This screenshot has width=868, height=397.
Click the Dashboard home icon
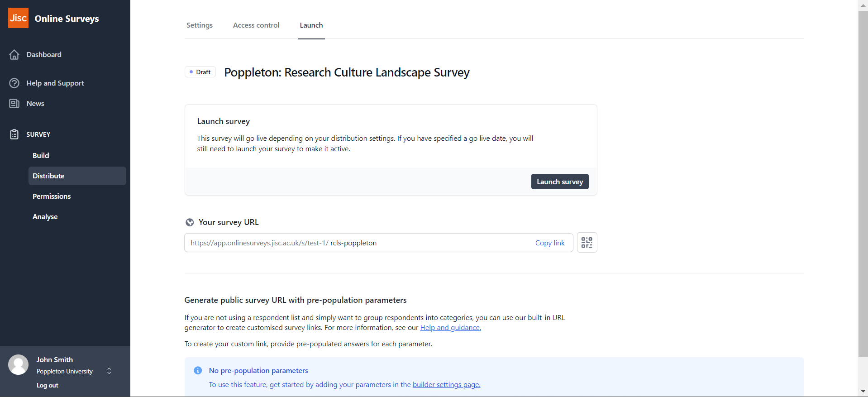(14, 55)
